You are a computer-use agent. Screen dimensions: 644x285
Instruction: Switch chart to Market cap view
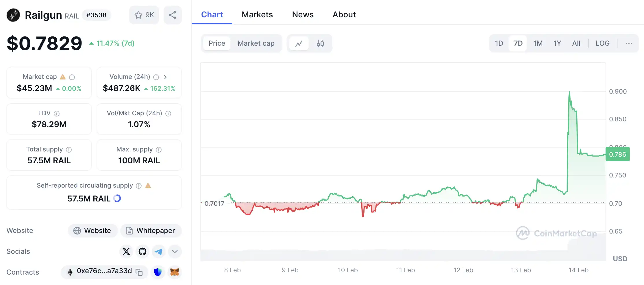point(256,43)
